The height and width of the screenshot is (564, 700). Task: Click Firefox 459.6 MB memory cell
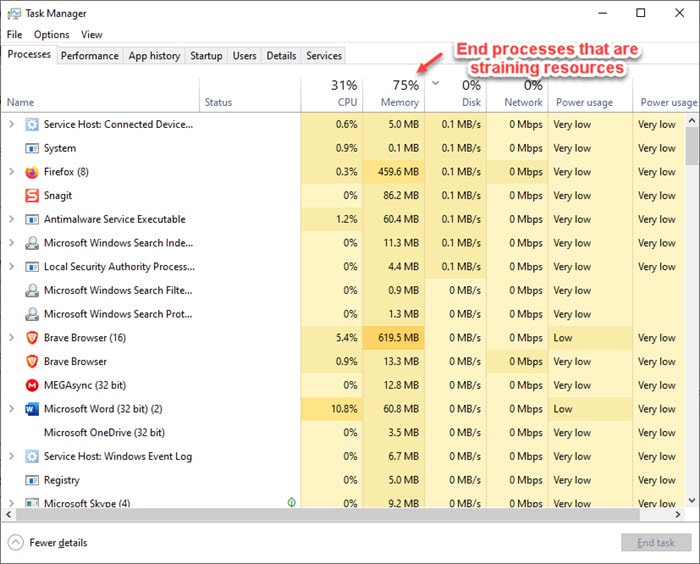[393, 172]
